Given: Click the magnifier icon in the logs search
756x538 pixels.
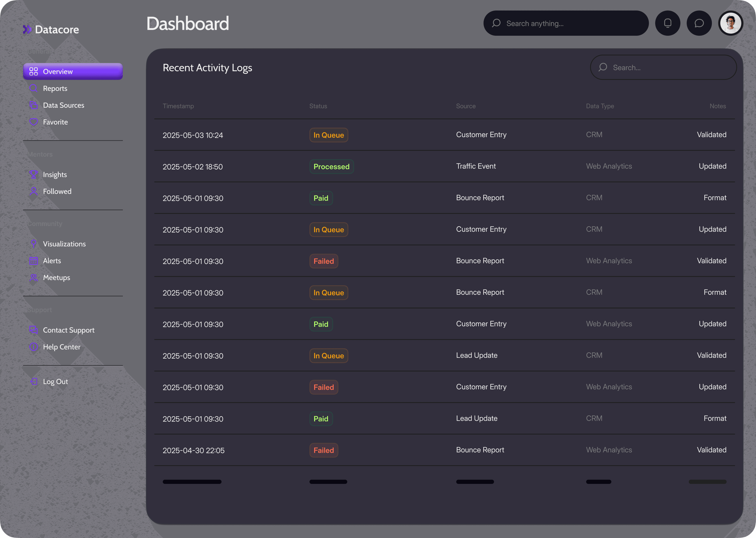Looking at the screenshot, I should pos(603,67).
